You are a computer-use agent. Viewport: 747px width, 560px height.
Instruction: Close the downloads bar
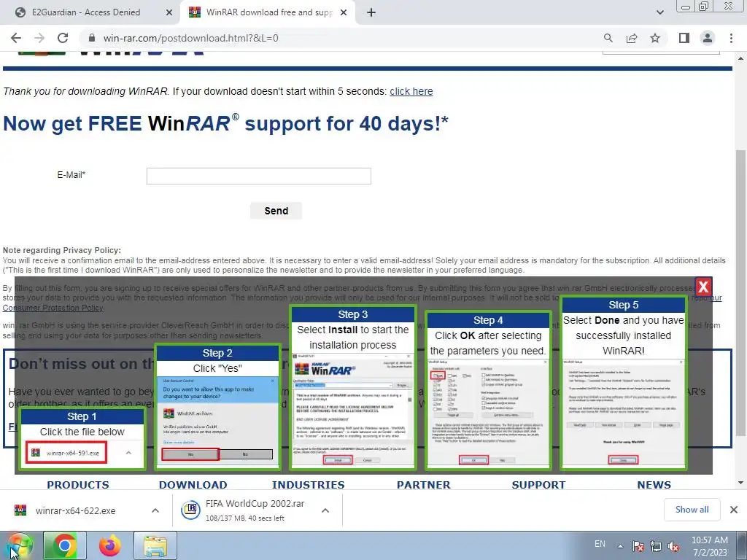point(734,510)
